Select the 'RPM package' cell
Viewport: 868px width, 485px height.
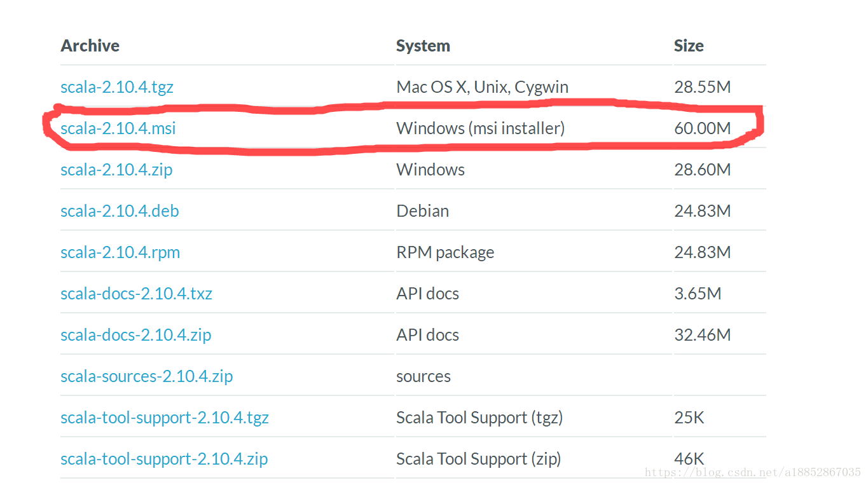pos(445,252)
